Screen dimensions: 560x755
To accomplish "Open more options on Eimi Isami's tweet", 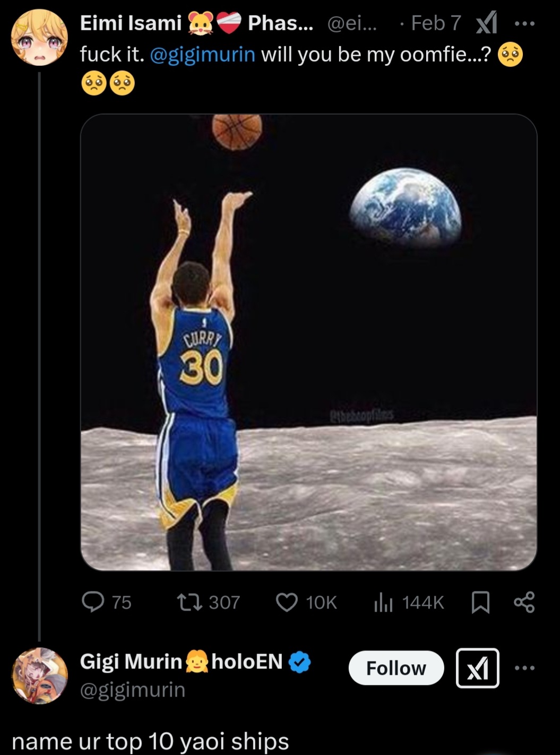I will (524, 23).
